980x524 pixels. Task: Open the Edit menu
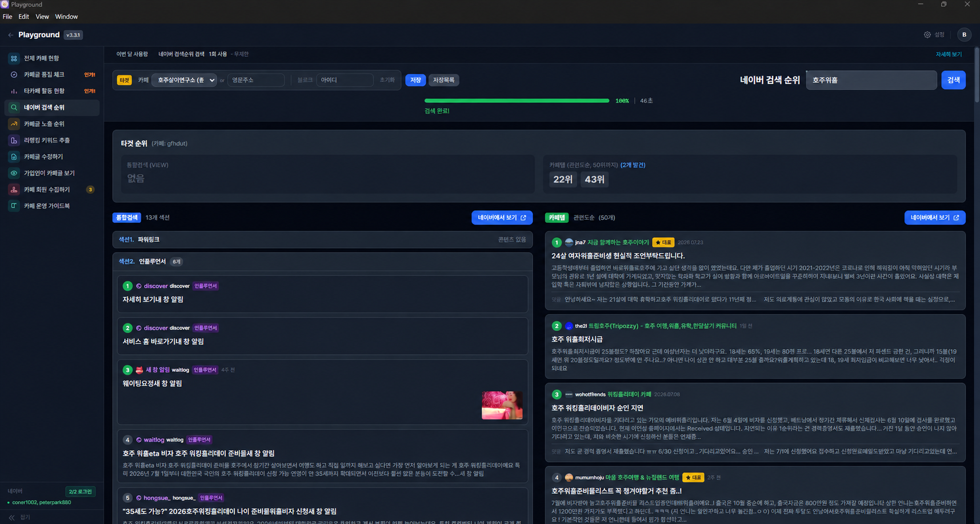tap(23, 17)
